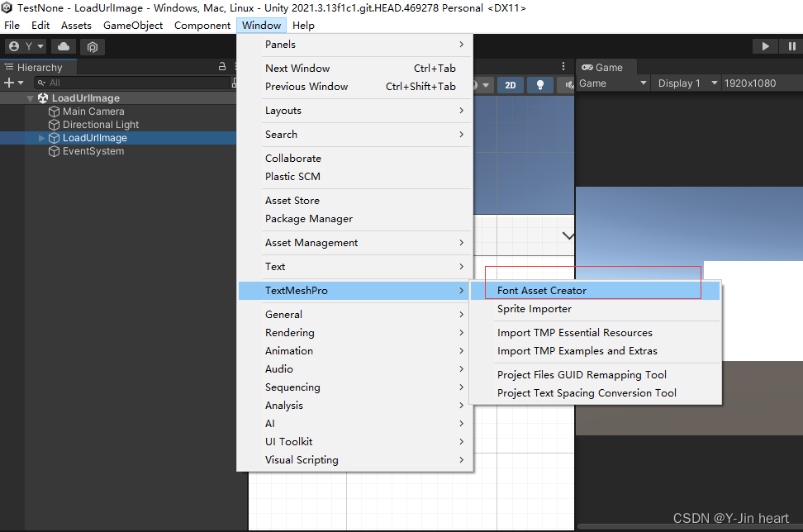803x532 pixels.
Task: Open the Unity account dropdown
Action: [x=26, y=46]
